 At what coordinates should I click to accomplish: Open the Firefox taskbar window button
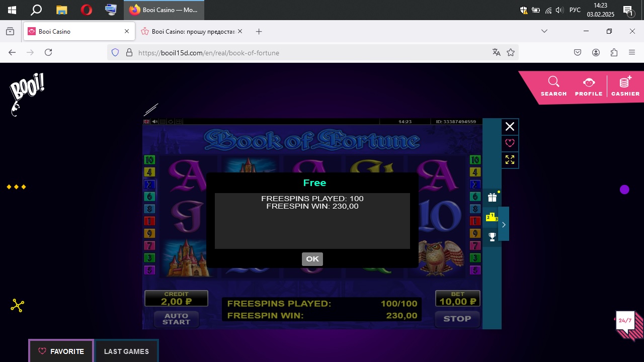point(164,10)
